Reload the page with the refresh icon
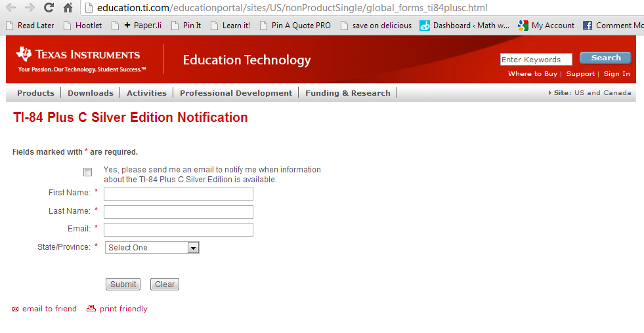The width and height of the screenshot is (644, 333). (x=49, y=7)
